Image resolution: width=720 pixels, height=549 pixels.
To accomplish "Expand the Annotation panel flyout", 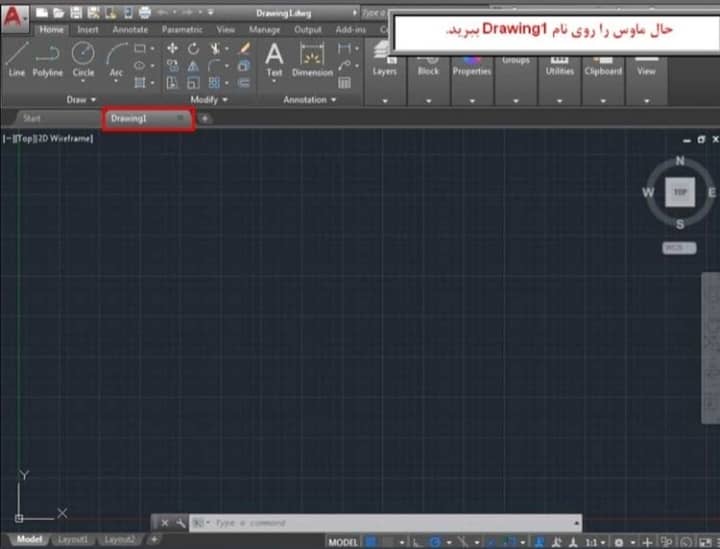I will coord(310,100).
